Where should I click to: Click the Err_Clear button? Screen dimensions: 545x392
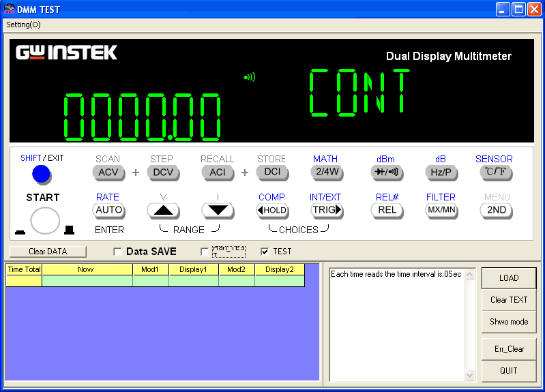click(508, 349)
